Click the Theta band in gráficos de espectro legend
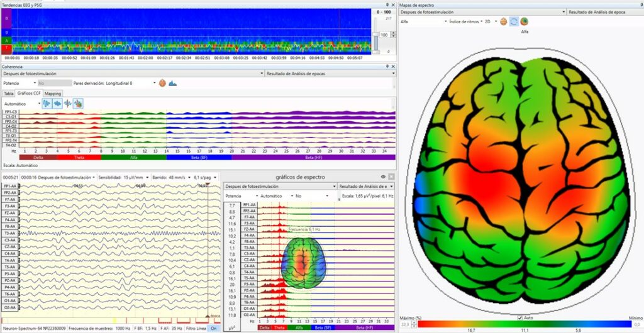 tap(279, 328)
